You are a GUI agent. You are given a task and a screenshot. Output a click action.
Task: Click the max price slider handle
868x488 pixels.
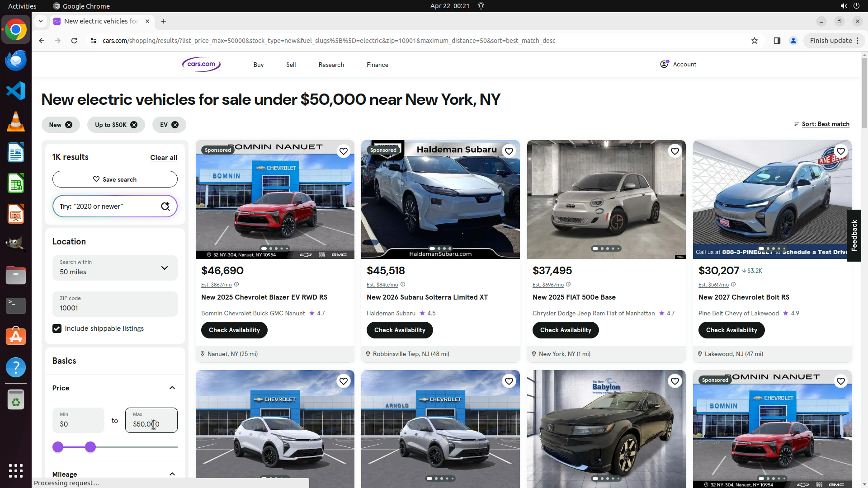pyautogui.click(x=90, y=447)
